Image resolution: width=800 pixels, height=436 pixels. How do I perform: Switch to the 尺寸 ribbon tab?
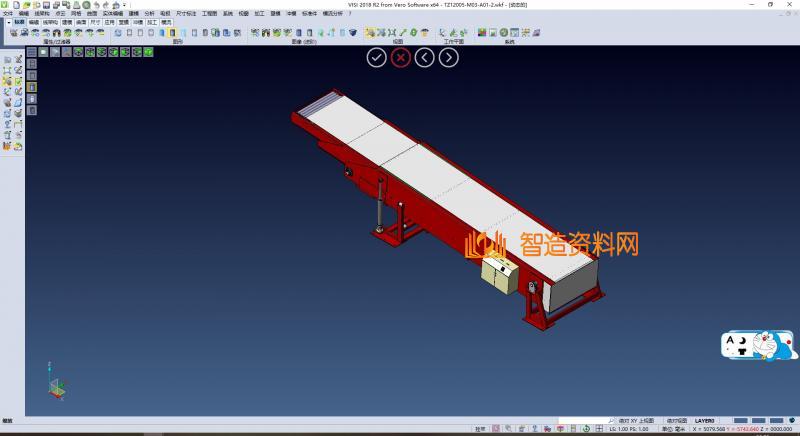click(95, 21)
